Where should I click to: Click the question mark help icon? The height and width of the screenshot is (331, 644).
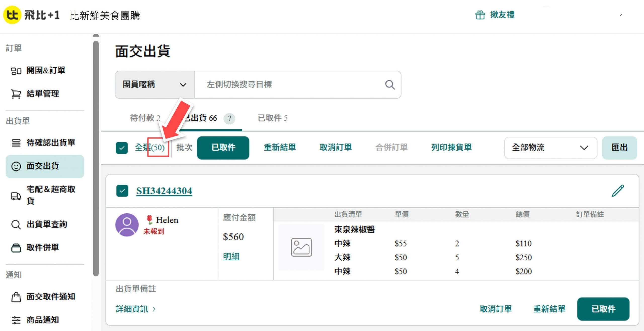(x=229, y=118)
